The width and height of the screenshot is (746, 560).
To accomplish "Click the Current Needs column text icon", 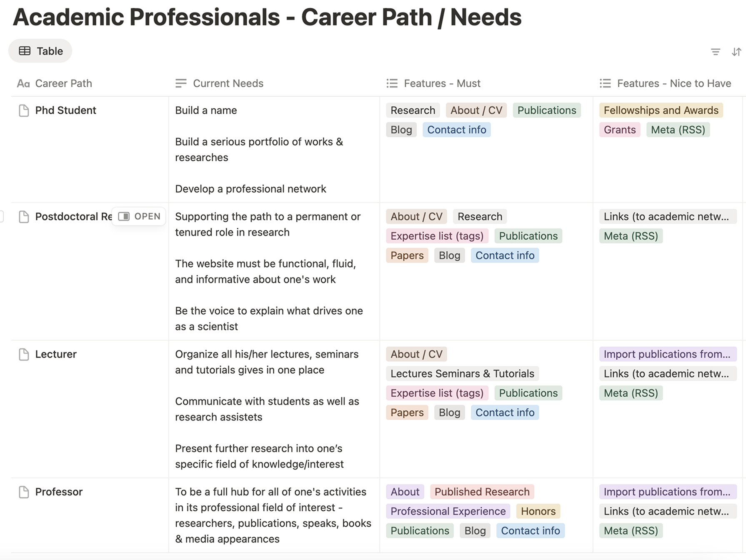I will [181, 83].
